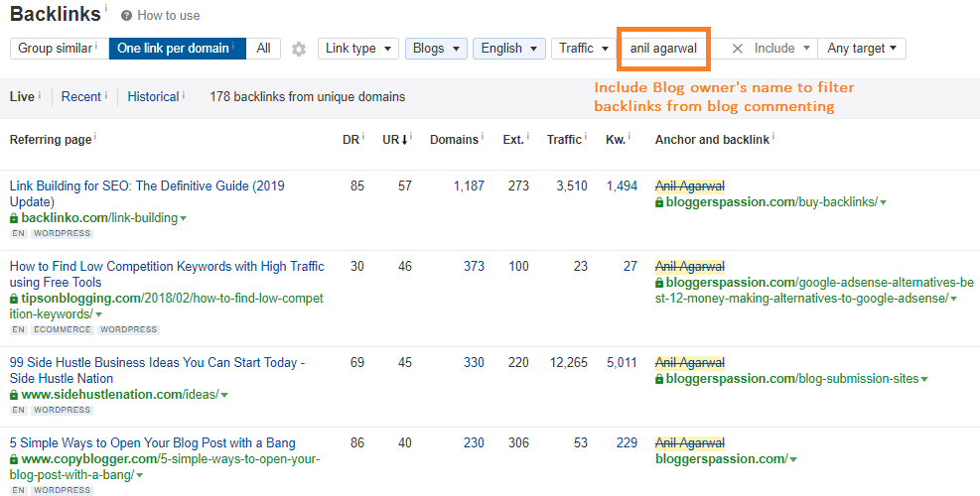Open the English language dropdown

[509, 48]
